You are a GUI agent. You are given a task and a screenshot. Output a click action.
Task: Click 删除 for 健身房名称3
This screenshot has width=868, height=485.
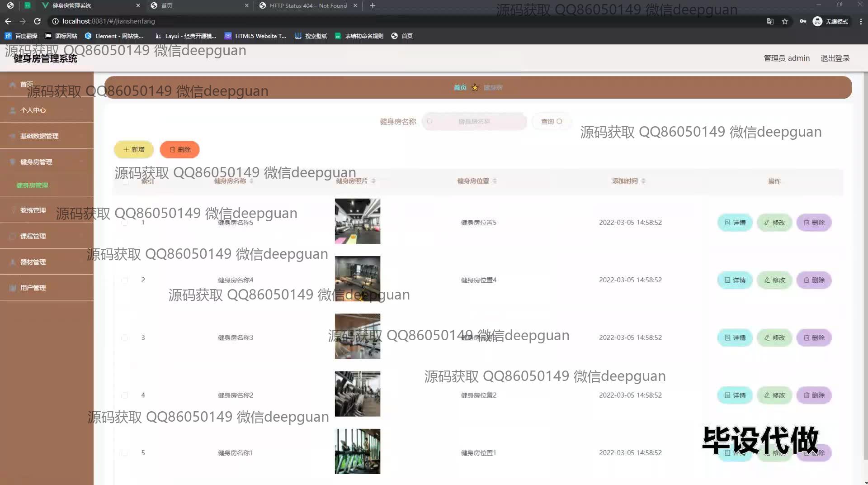coord(814,338)
